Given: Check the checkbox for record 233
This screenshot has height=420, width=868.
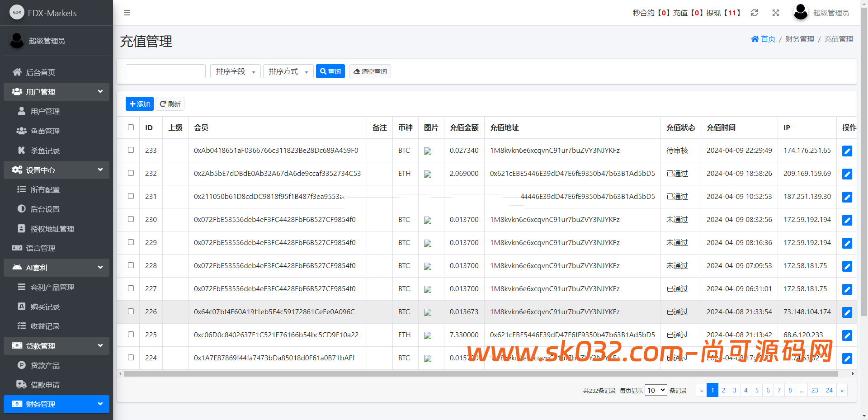Looking at the screenshot, I should [131, 150].
